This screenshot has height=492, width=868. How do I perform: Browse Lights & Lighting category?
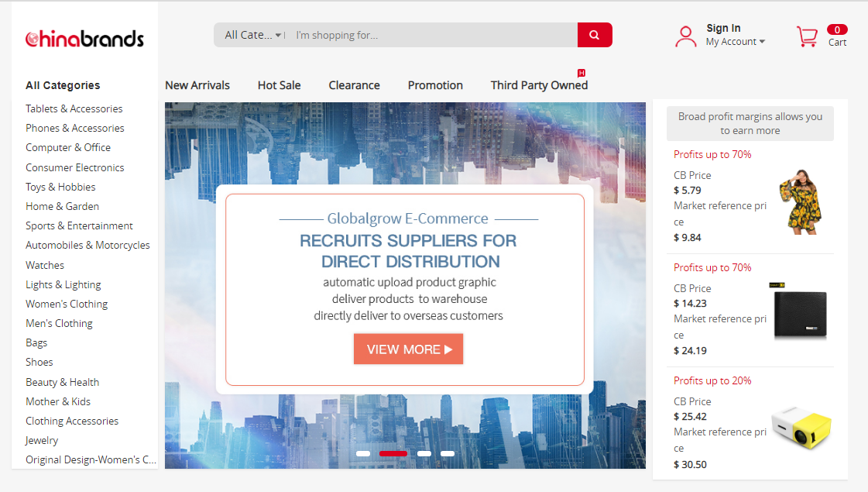click(x=63, y=284)
